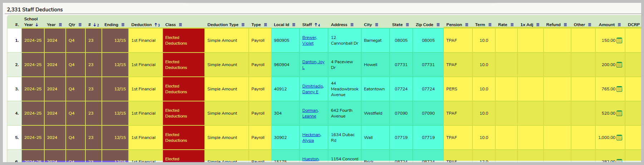Open the State column menu icon

point(407,25)
